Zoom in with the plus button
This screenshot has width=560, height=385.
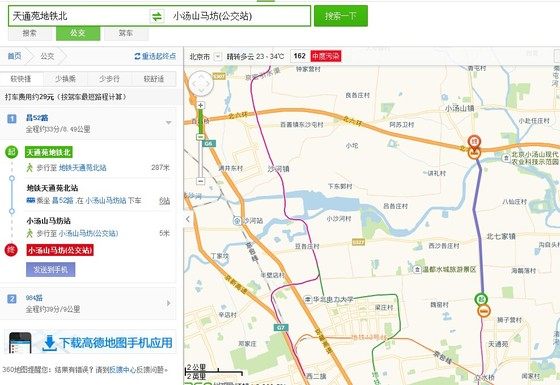coord(201,105)
